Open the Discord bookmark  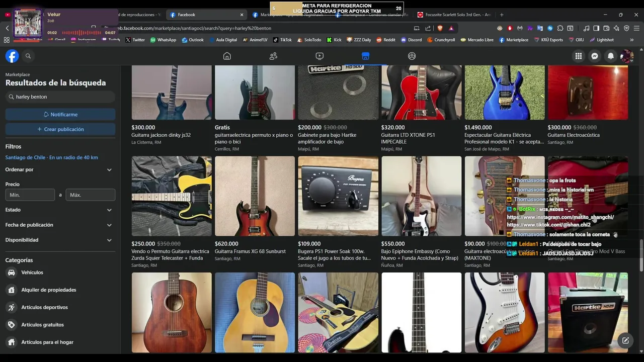(x=411, y=40)
